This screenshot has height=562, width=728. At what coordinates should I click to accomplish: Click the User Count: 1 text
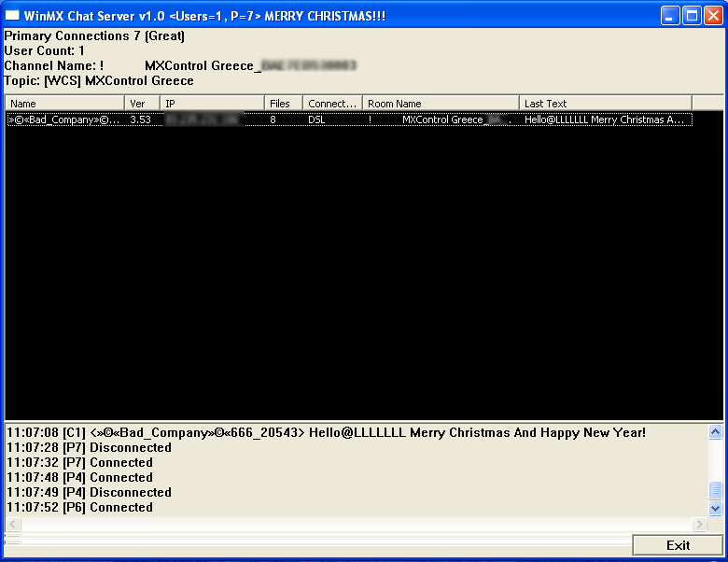point(44,51)
